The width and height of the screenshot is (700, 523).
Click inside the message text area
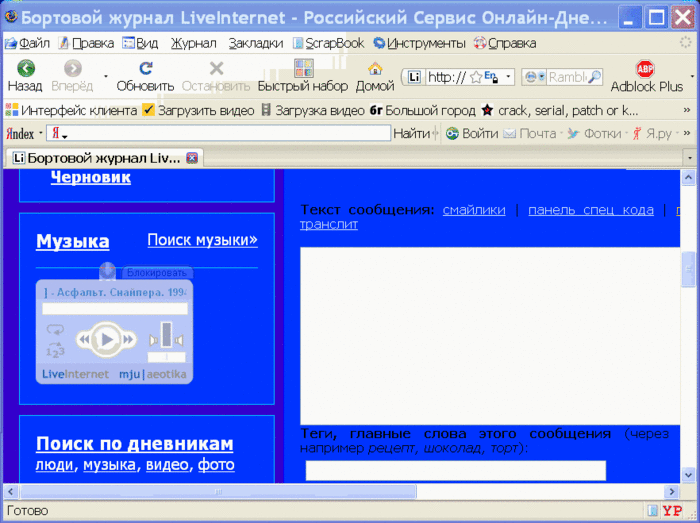pyautogui.click(x=490, y=336)
